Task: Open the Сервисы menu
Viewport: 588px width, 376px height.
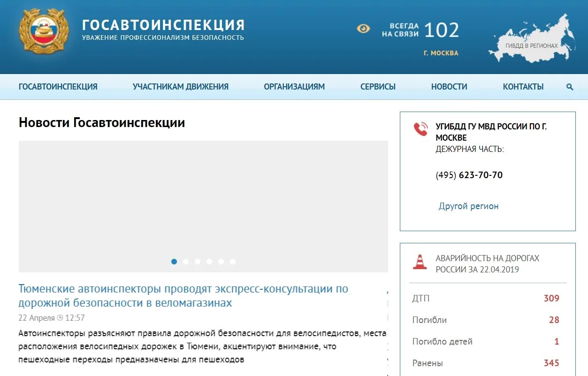Action: click(x=378, y=87)
